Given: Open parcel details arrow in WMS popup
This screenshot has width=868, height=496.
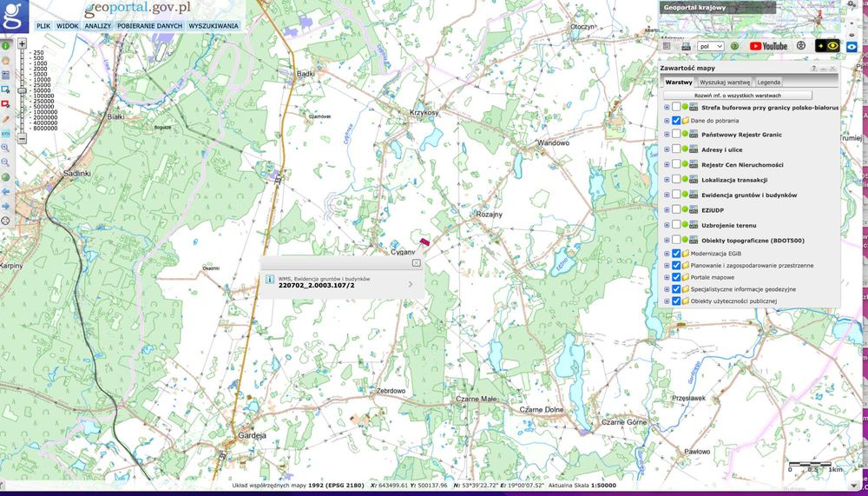Looking at the screenshot, I should pos(411,284).
